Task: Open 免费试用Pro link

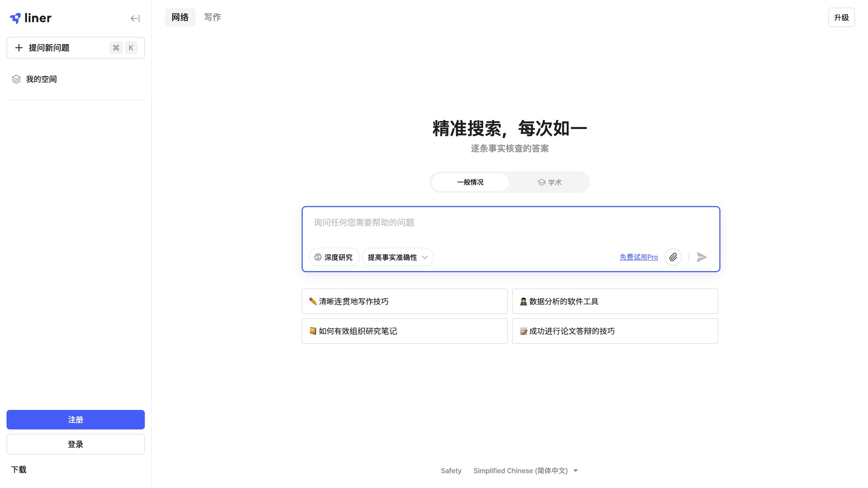Action: click(638, 257)
